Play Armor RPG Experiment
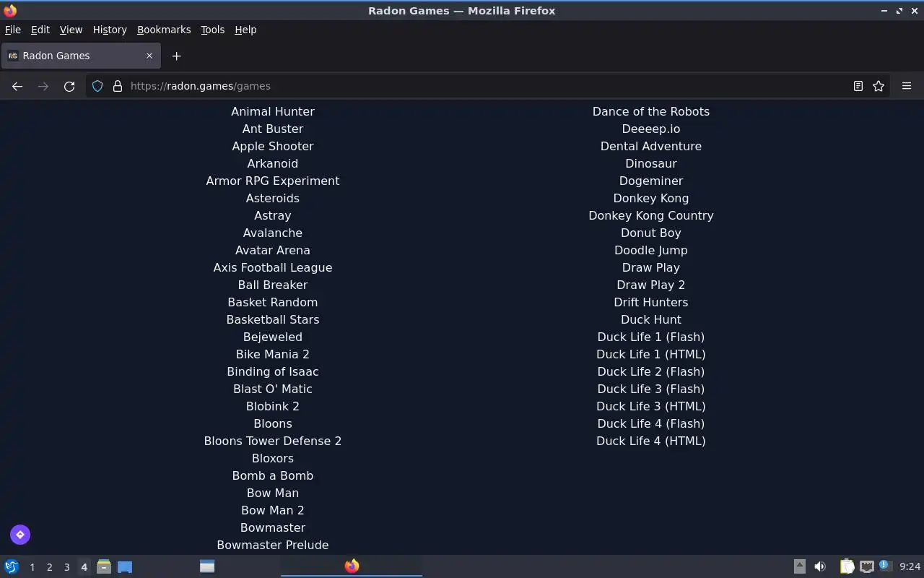924x578 pixels. [273, 181]
